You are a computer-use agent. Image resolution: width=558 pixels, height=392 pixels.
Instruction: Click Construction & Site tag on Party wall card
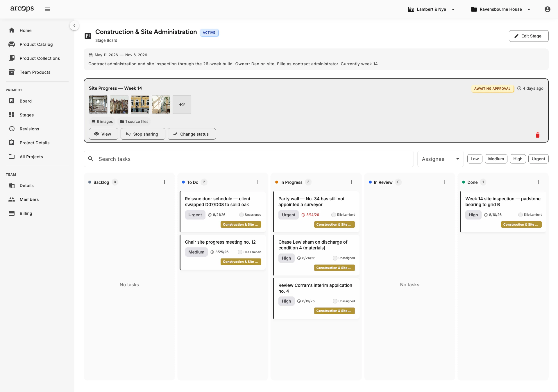334,224
